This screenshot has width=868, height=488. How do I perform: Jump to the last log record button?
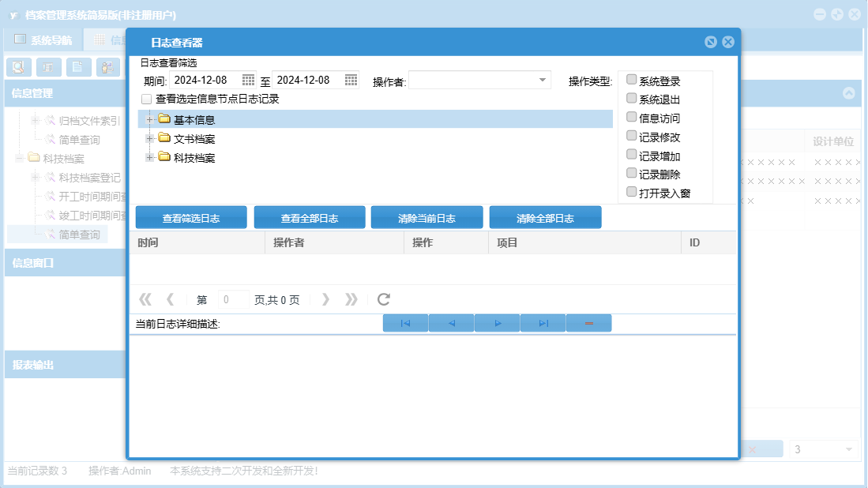(543, 323)
